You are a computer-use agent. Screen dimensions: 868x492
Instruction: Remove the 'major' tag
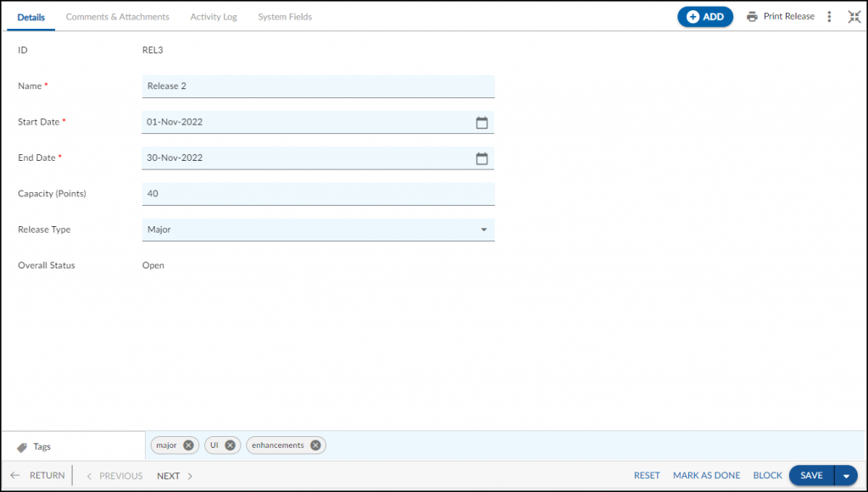[188, 445]
